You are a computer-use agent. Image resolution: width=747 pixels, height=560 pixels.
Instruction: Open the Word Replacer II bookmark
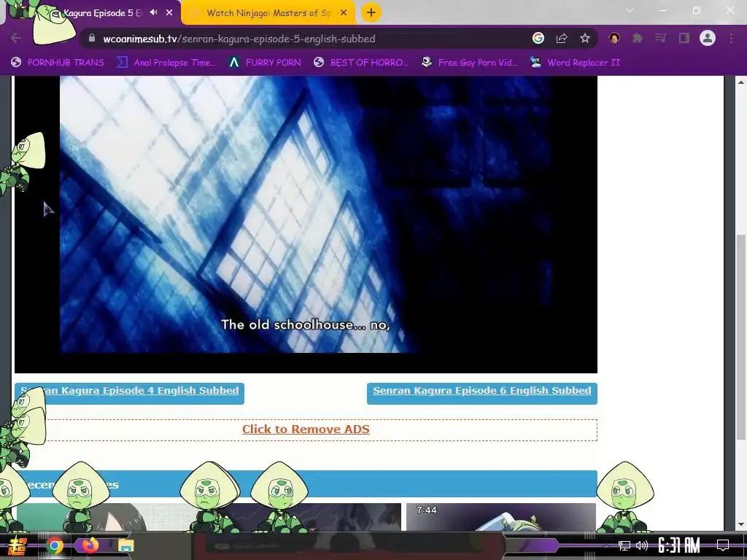coord(575,63)
